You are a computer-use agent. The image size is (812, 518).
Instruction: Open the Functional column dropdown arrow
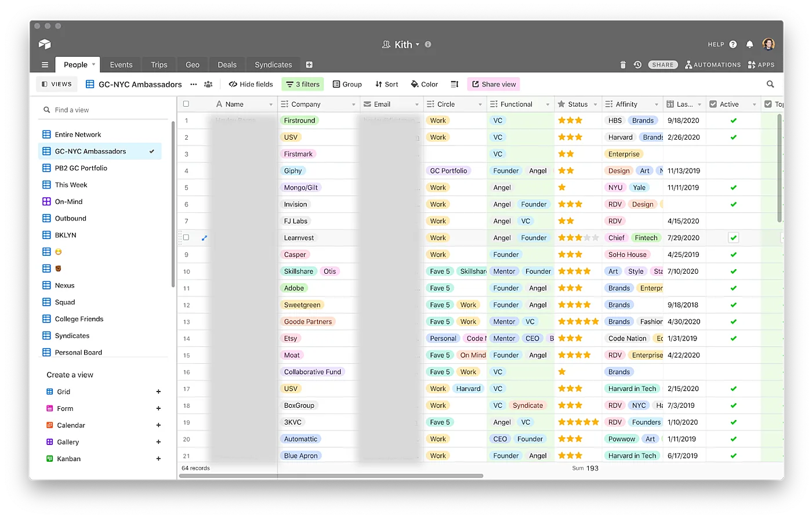click(x=548, y=104)
